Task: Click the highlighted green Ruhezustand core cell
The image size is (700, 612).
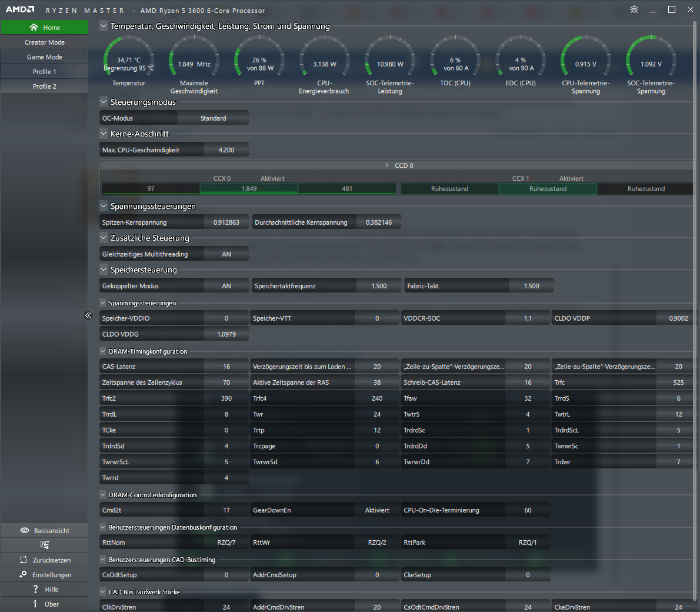Action: [x=548, y=188]
